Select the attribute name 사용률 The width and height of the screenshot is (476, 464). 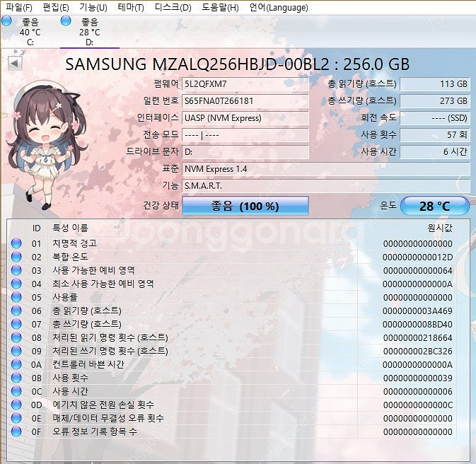click(x=65, y=297)
